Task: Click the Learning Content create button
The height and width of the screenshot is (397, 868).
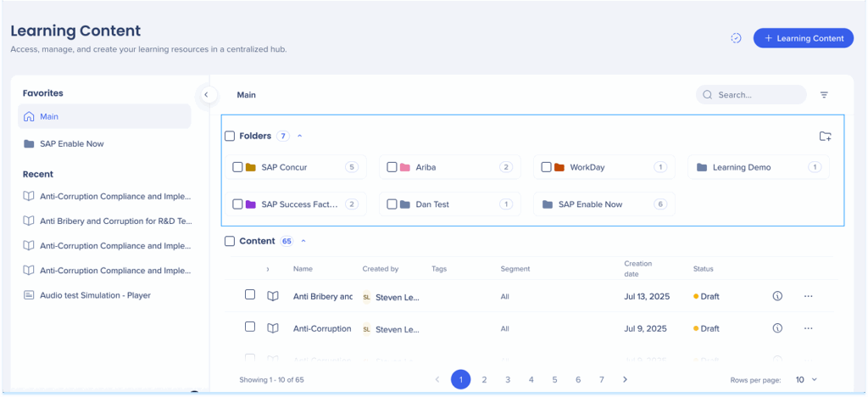Action: (x=803, y=38)
